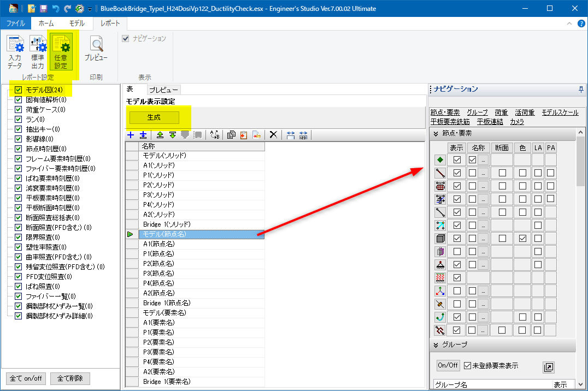
Task: Toggle the solid cube row 色 checkbox
Action: click(x=522, y=239)
